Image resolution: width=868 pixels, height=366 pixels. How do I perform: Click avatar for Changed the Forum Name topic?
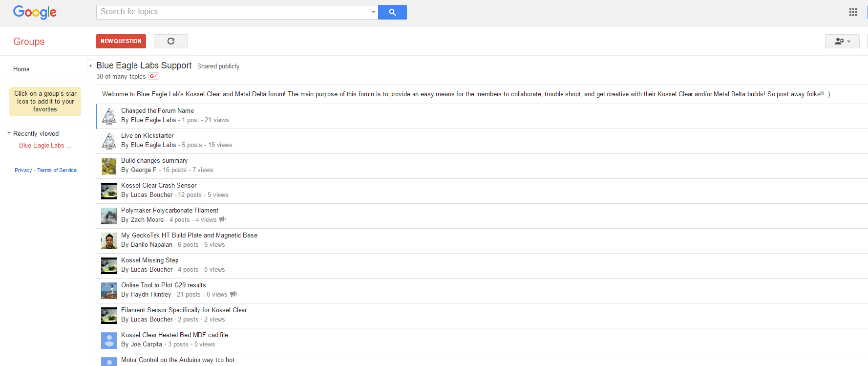click(109, 116)
